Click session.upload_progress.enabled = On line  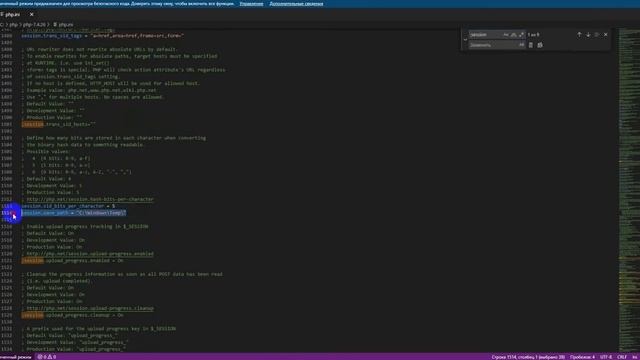72,260
